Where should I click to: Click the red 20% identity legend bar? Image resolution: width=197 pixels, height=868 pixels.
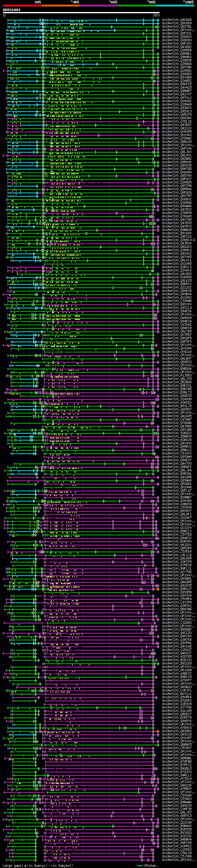tap(22, 6)
